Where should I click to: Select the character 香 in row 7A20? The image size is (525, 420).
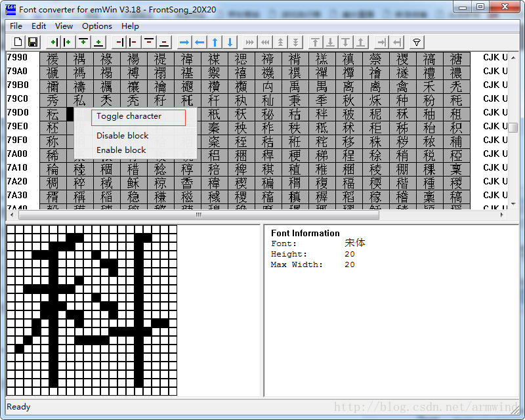(187, 183)
